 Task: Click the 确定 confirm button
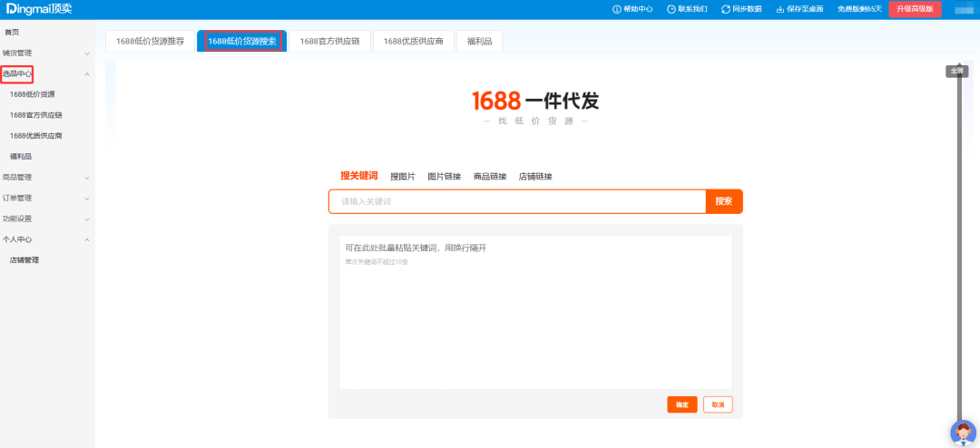pyautogui.click(x=681, y=404)
